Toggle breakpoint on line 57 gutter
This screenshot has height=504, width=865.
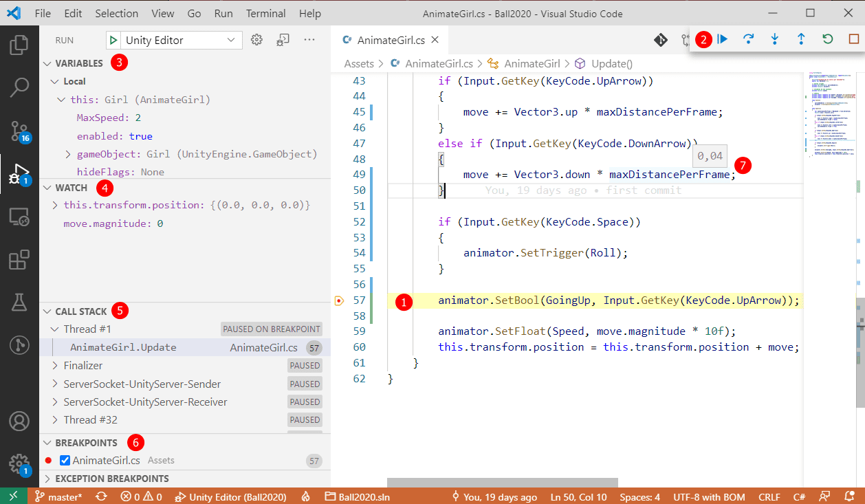click(x=339, y=300)
